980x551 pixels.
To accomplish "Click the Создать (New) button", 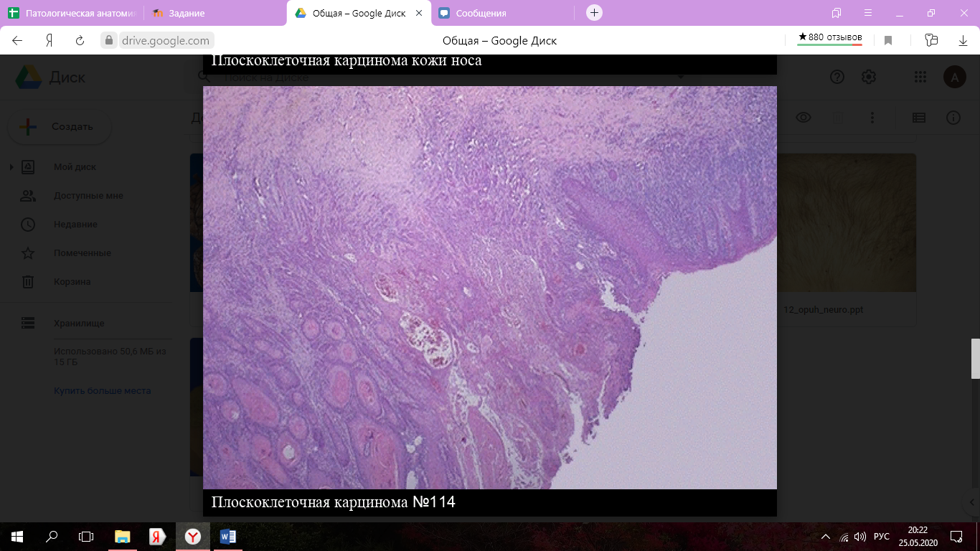I will click(x=60, y=127).
